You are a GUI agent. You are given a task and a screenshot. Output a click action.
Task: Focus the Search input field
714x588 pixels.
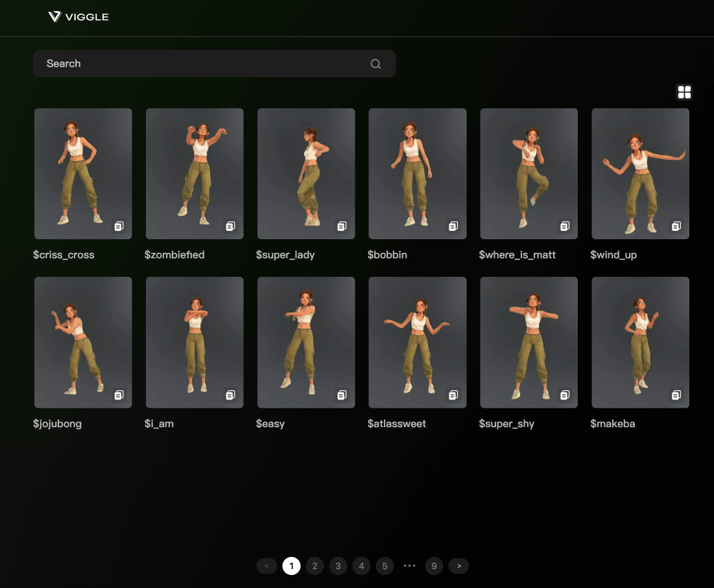click(x=201, y=64)
